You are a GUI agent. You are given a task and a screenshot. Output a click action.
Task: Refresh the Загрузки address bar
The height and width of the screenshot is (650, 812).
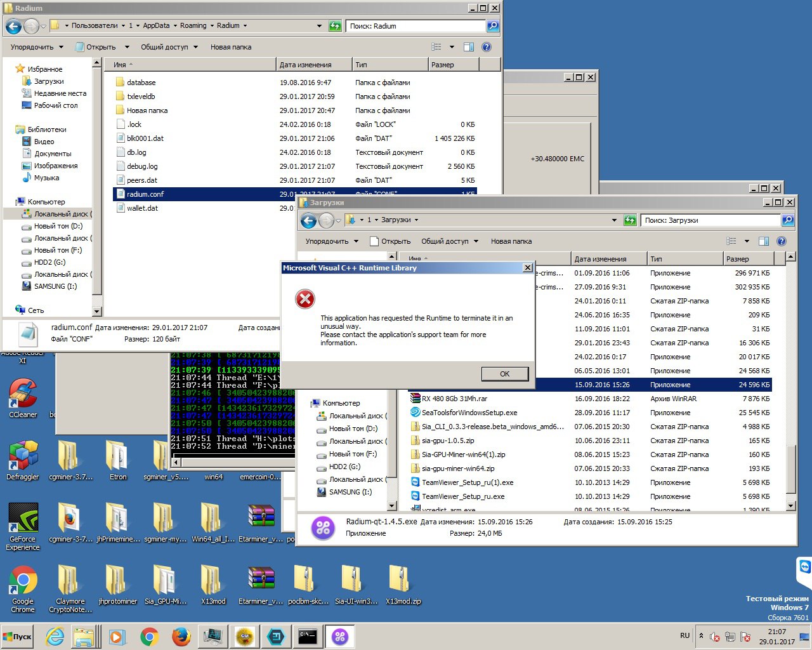coord(630,220)
